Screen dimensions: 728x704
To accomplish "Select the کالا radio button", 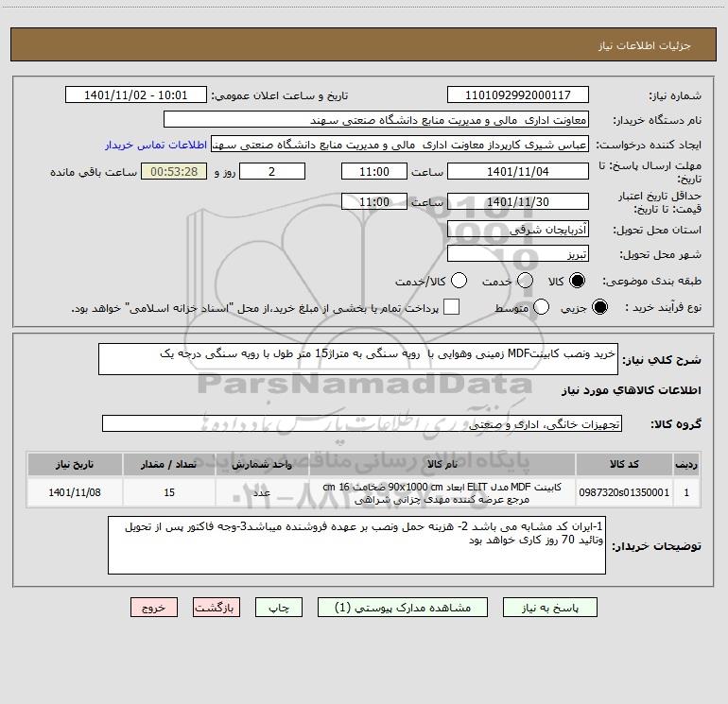I will click(577, 281).
